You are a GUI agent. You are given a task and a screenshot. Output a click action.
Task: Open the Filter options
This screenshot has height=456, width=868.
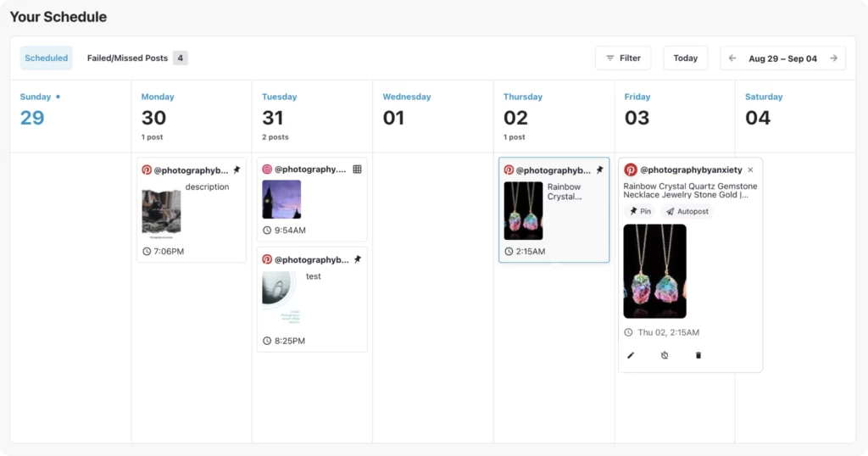[623, 58]
